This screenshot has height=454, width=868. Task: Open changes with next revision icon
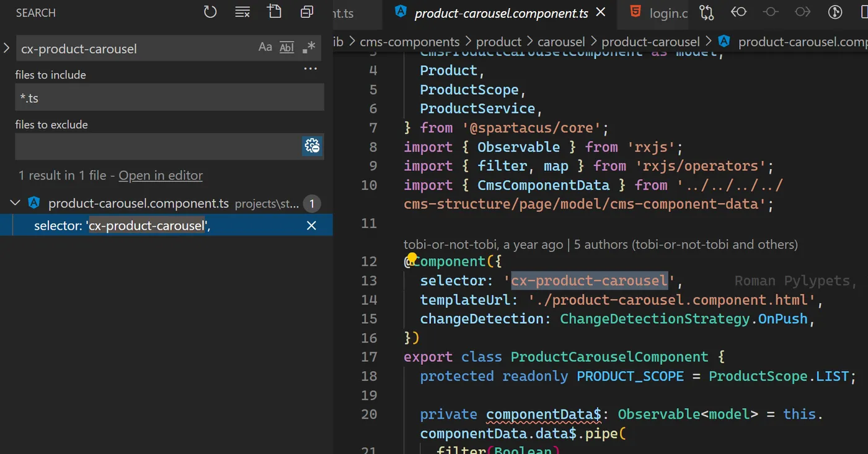(x=803, y=12)
